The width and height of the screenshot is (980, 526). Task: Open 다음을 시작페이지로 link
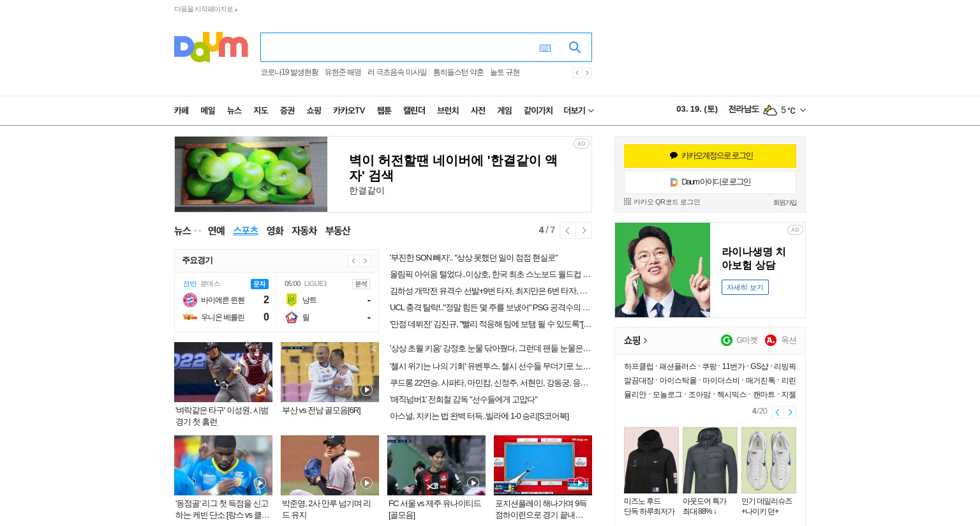tap(205, 10)
